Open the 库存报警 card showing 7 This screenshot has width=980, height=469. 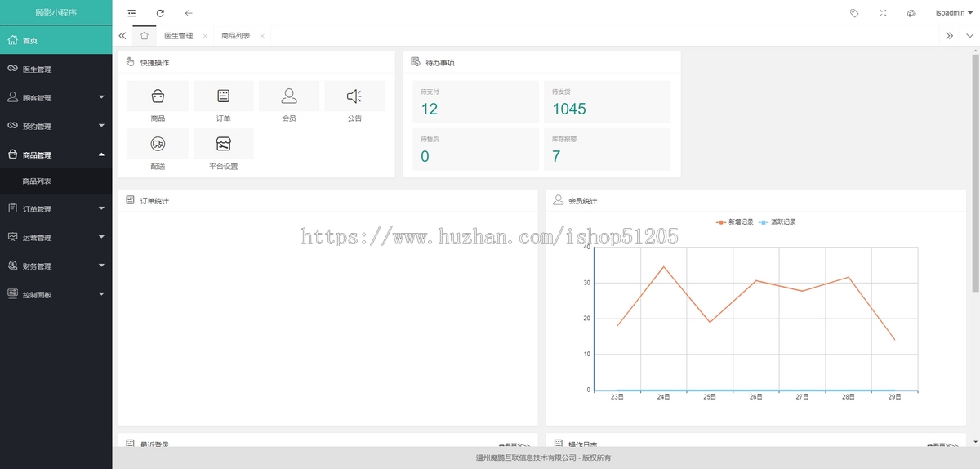coord(607,150)
